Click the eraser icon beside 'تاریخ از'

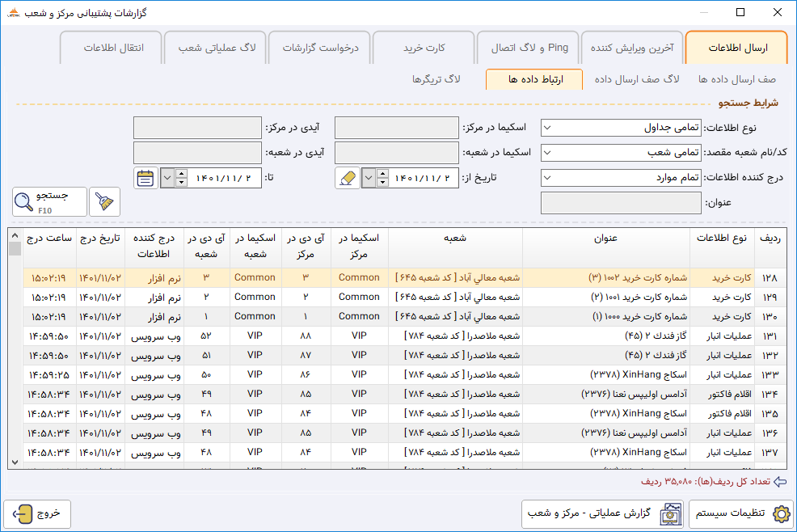[x=348, y=178]
